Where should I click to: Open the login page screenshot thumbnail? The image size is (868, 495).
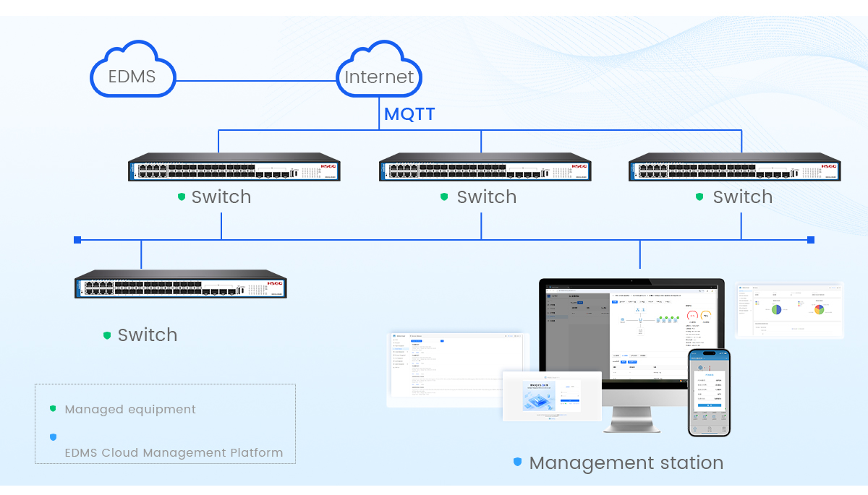(551, 396)
